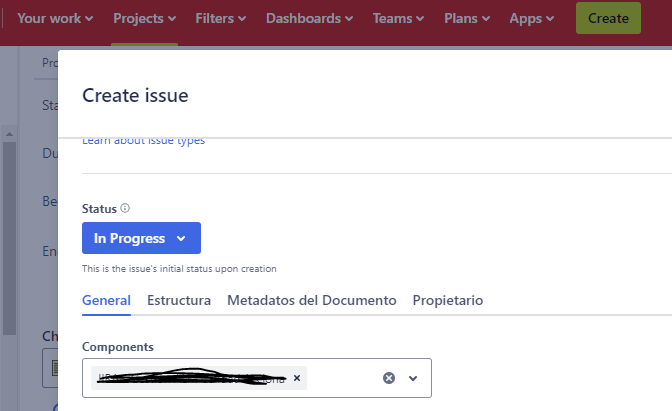Switch to the Propietario tab
This screenshot has width=672, height=411.
tap(448, 300)
